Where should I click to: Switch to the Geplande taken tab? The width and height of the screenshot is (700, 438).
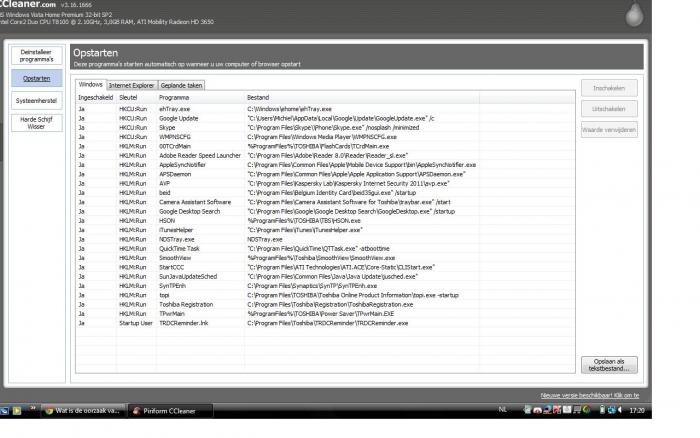pyautogui.click(x=181, y=85)
